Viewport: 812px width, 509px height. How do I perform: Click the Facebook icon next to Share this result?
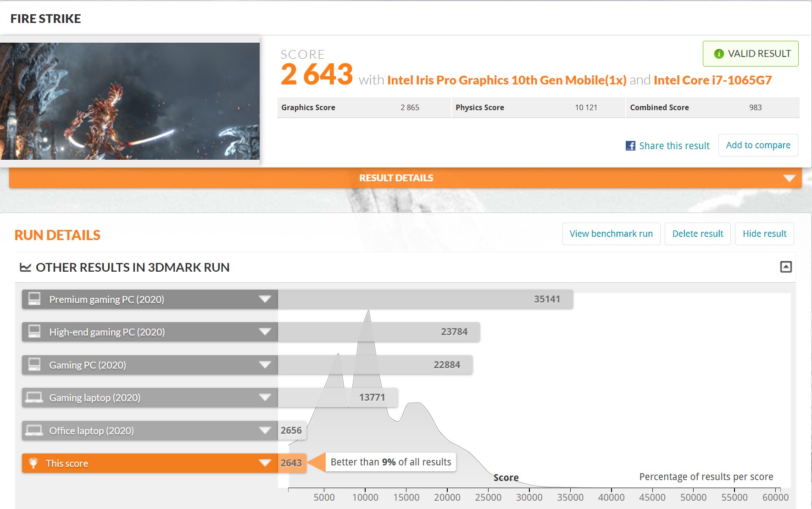tap(630, 145)
